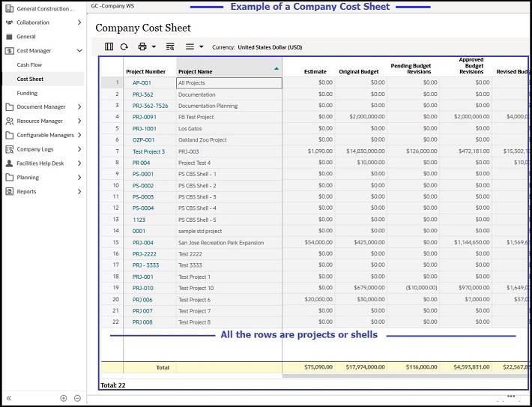This screenshot has height=407, width=532.
Task: Click the Reports icon
Action: click(x=10, y=191)
